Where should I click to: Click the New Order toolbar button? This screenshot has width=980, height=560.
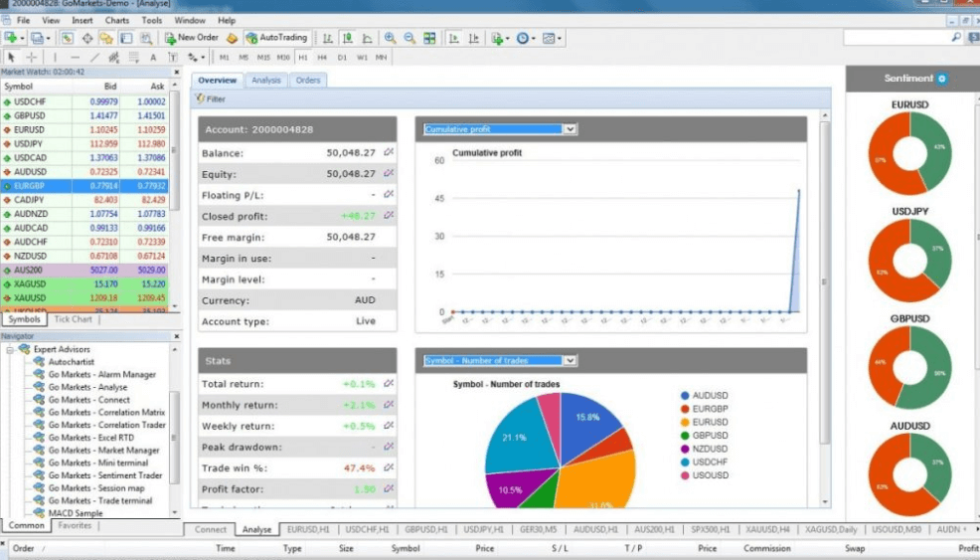pyautogui.click(x=191, y=38)
